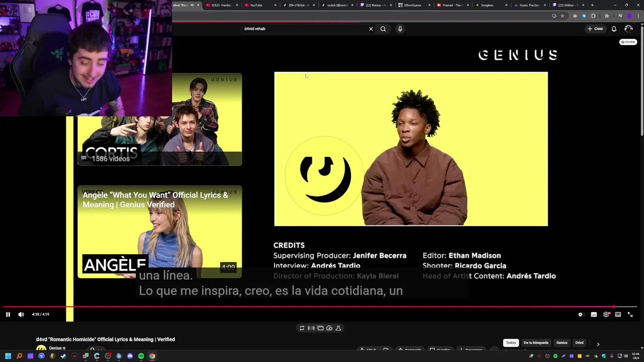This screenshot has height=362, width=644.
Task: Show more filter chips with arrow
Action: click(598, 344)
